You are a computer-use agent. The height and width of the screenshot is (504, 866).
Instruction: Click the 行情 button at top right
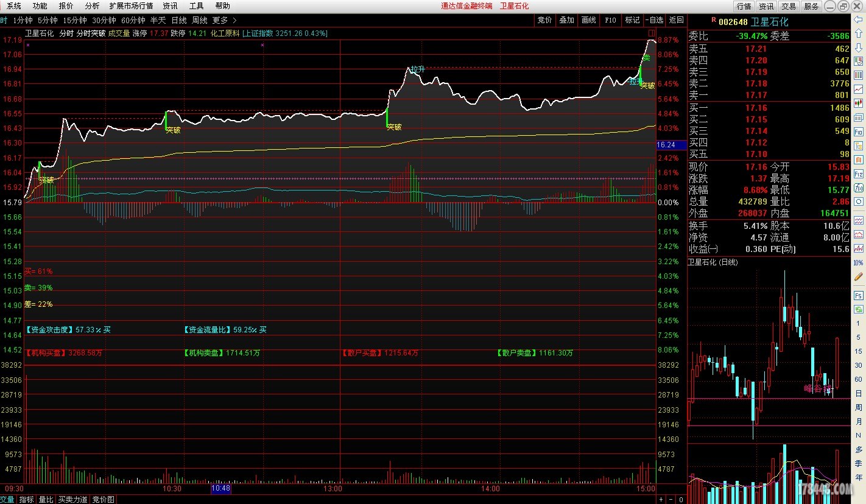tap(744, 6)
